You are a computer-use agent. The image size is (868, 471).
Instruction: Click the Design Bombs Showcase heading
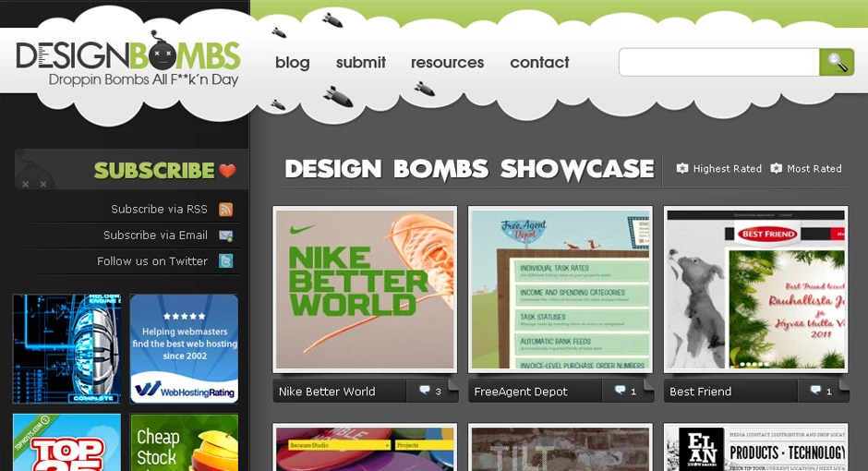tap(469, 169)
